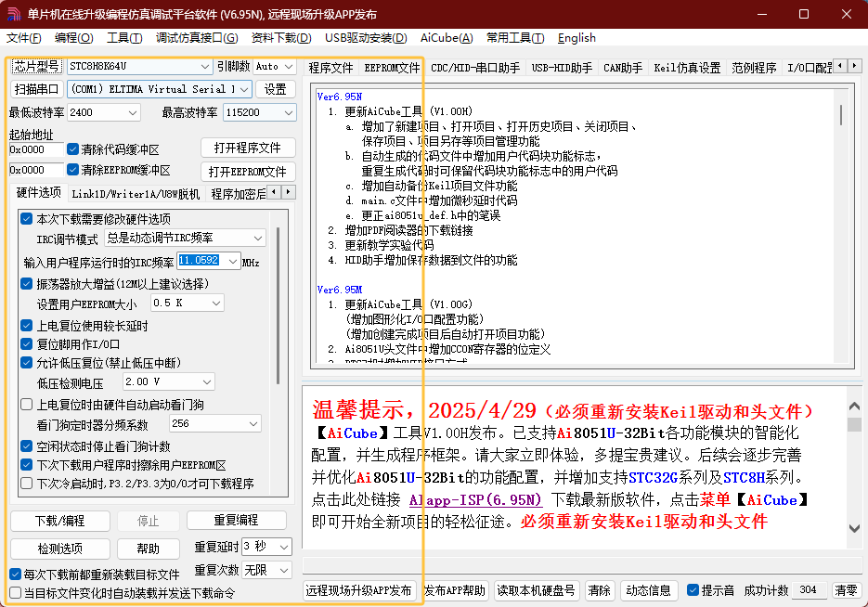Toggle 清除代码缓冲区 checkbox

point(72,149)
